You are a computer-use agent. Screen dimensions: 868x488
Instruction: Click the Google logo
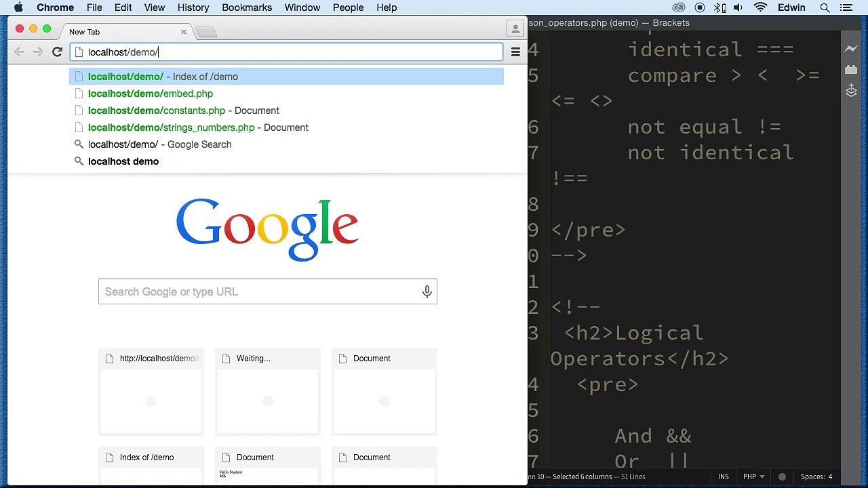tap(267, 229)
